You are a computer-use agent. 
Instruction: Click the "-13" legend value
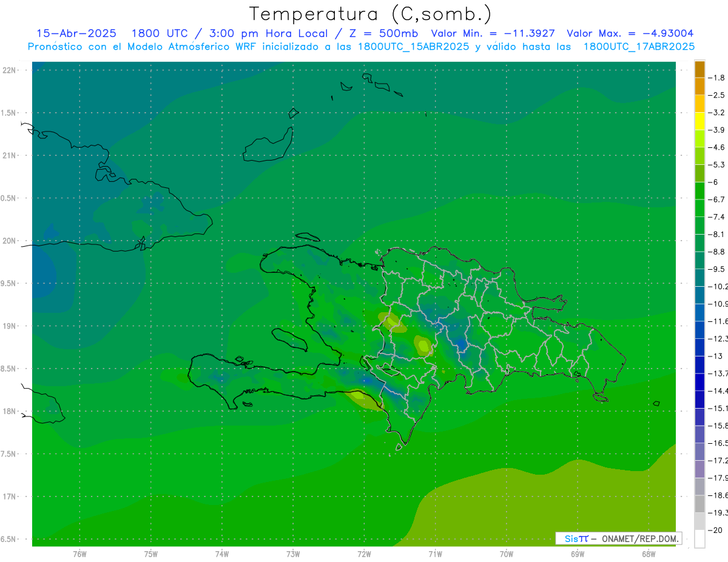[715, 356]
